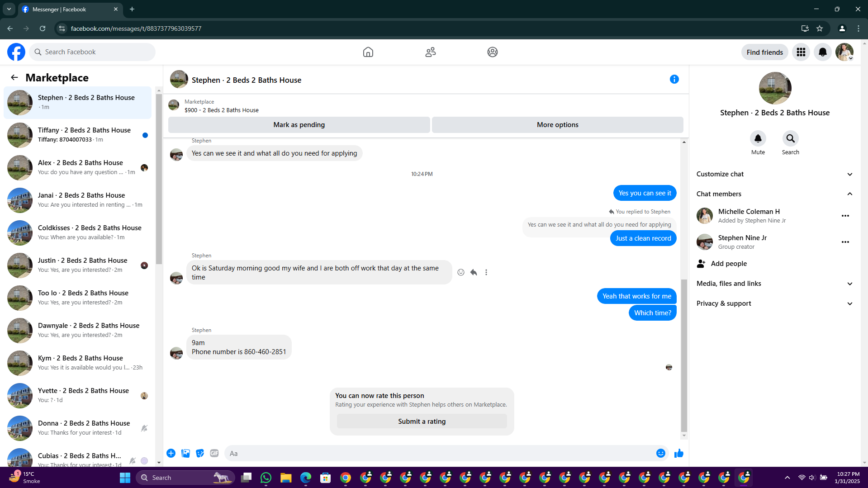Open Chrome tab search dropdown

click(x=9, y=9)
